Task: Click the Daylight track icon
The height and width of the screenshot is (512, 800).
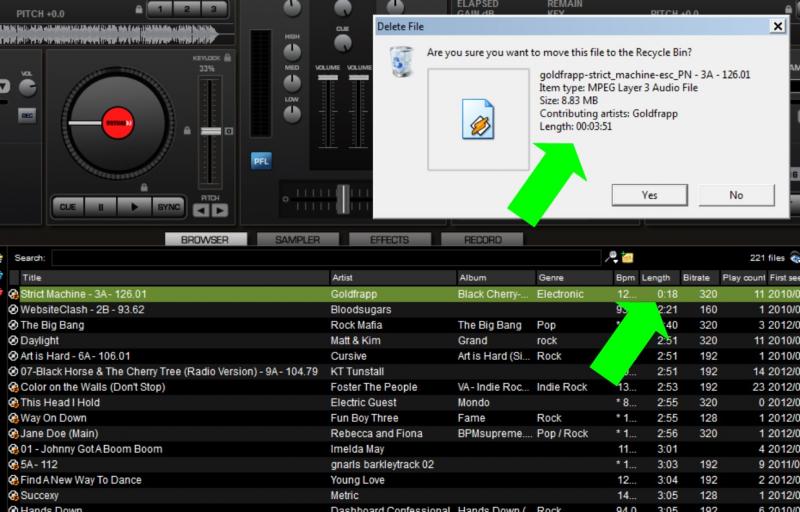Action: pyautogui.click(x=14, y=341)
